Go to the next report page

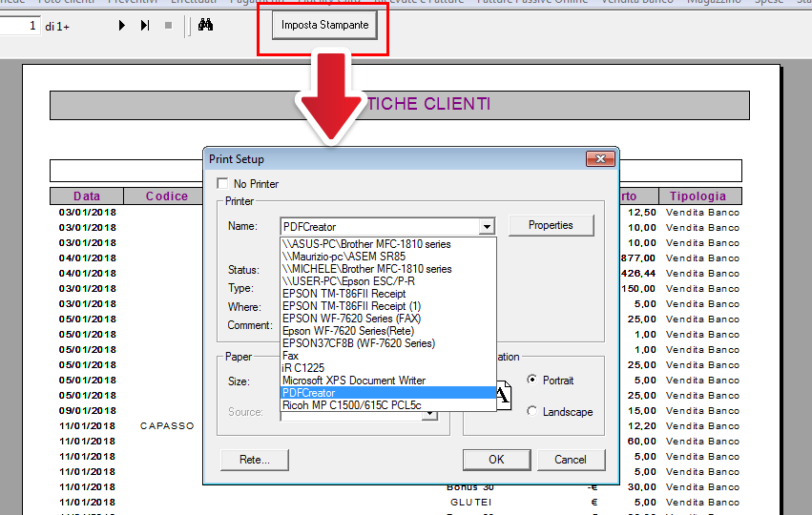122,26
